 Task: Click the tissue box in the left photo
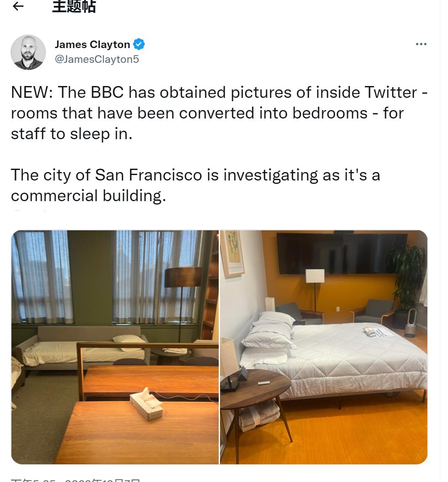tap(146, 404)
